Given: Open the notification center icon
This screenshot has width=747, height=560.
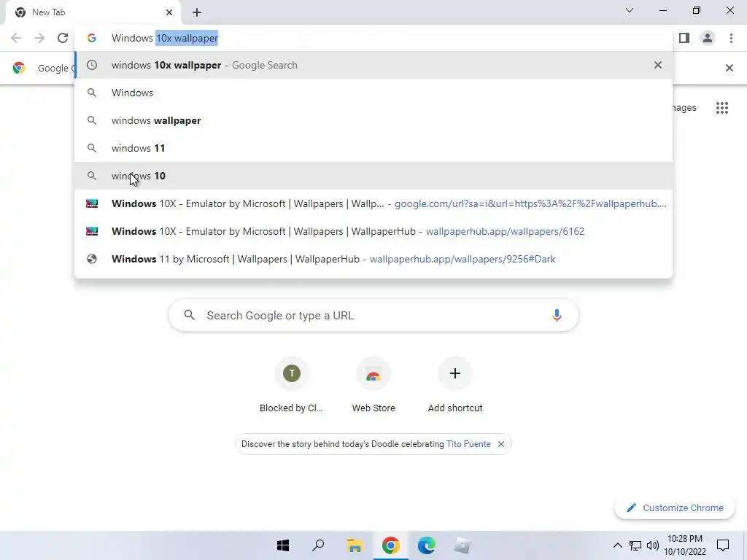Looking at the screenshot, I should [x=723, y=545].
